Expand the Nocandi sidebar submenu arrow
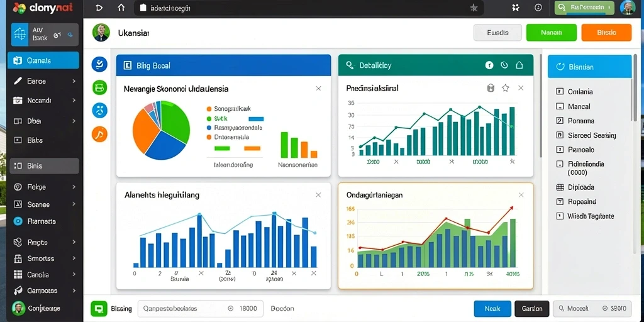This screenshot has height=322, width=644. click(74, 100)
